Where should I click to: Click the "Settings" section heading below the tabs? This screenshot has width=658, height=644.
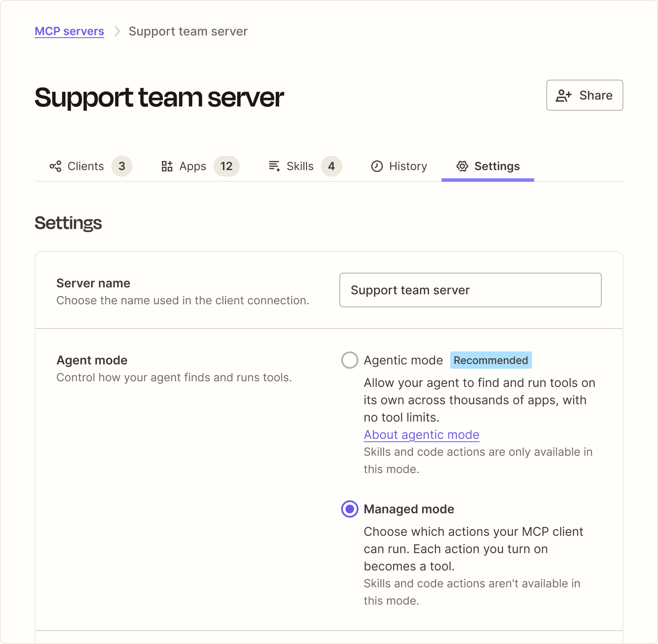68,223
